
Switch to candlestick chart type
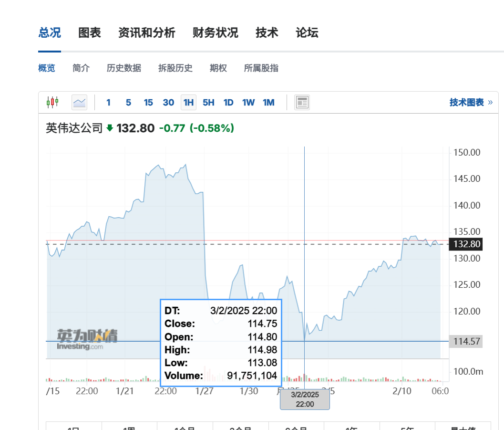tap(52, 102)
